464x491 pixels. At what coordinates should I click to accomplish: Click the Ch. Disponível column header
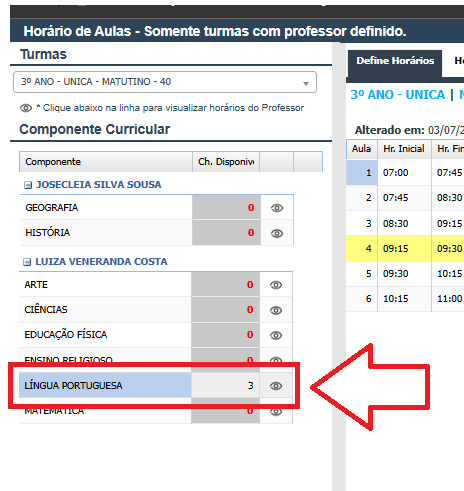pos(226,162)
